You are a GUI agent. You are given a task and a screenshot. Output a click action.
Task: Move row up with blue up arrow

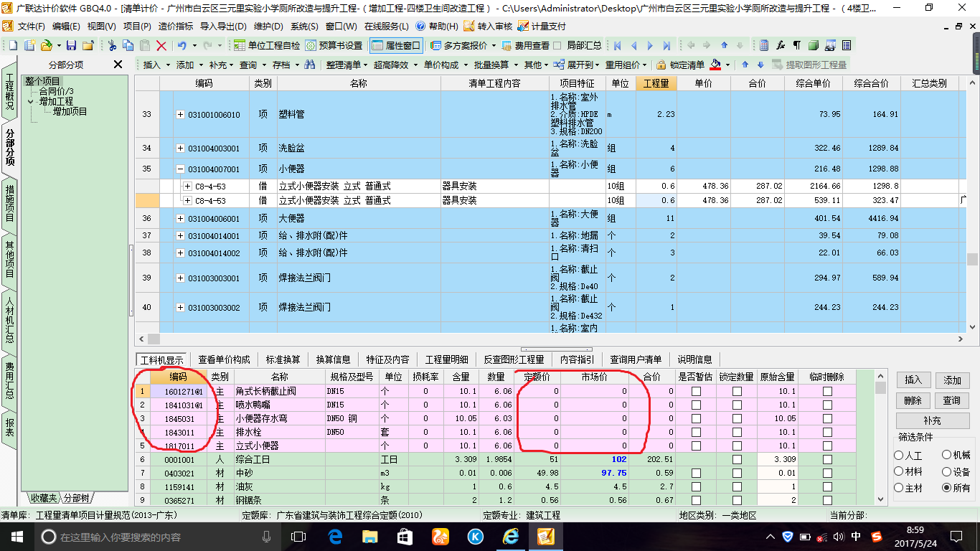(745, 65)
